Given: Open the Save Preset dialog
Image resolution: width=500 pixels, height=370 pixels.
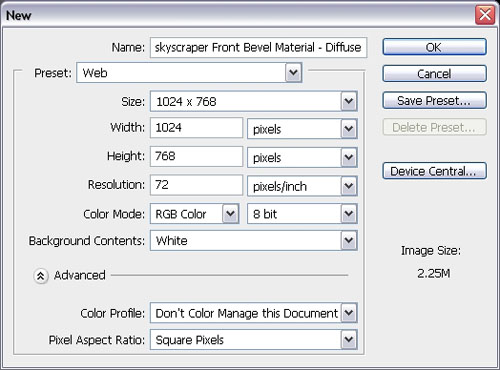Looking at the screenshot, I should 434,100.
